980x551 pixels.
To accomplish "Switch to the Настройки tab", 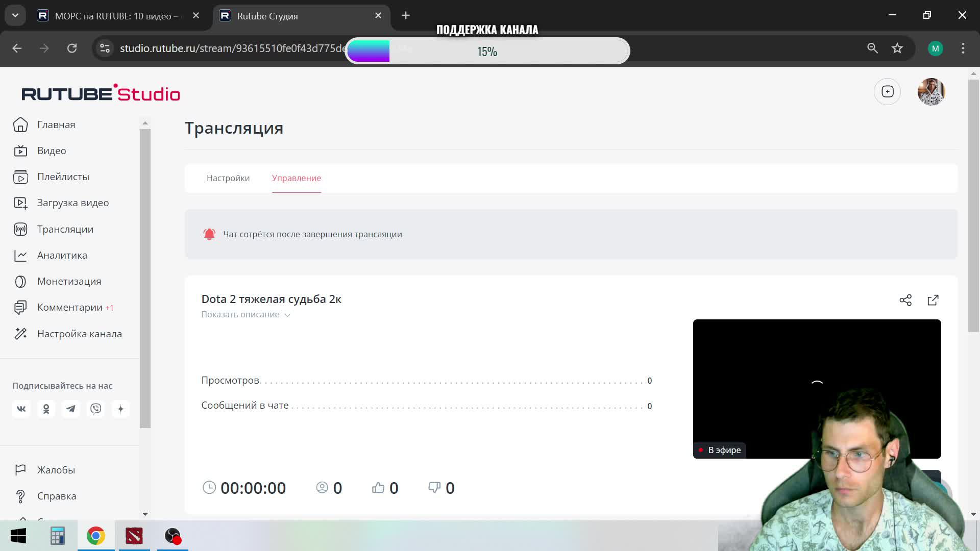I will click(x=228, y=178).
